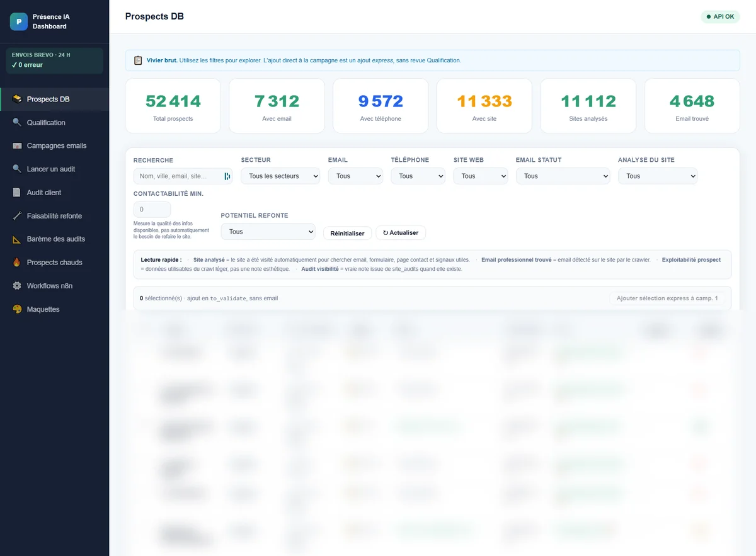Click the Contactabilité min. number field
The height and width of the screenshot is (556, 756).
click(x=152, y=209)
